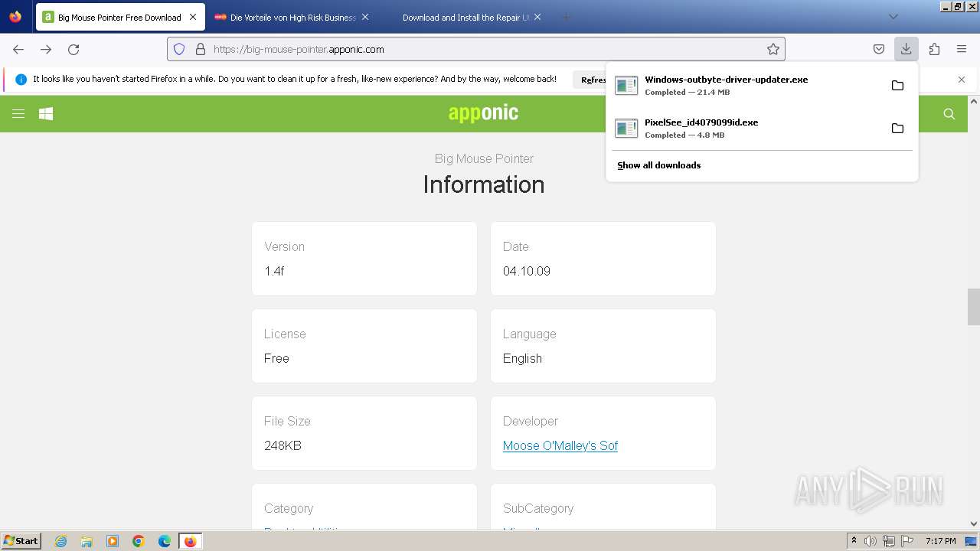Select the Language value English
980x551 pixels.
pyautogui.click(x=522, y=358)
